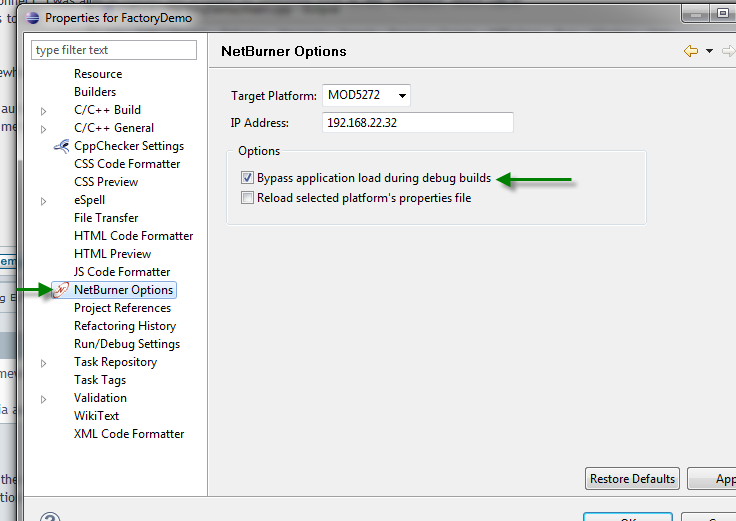The height and width of the screenshot is (521, 736).
Task: Click the NetBurner Options tree icon
Action: coord(61,290)
